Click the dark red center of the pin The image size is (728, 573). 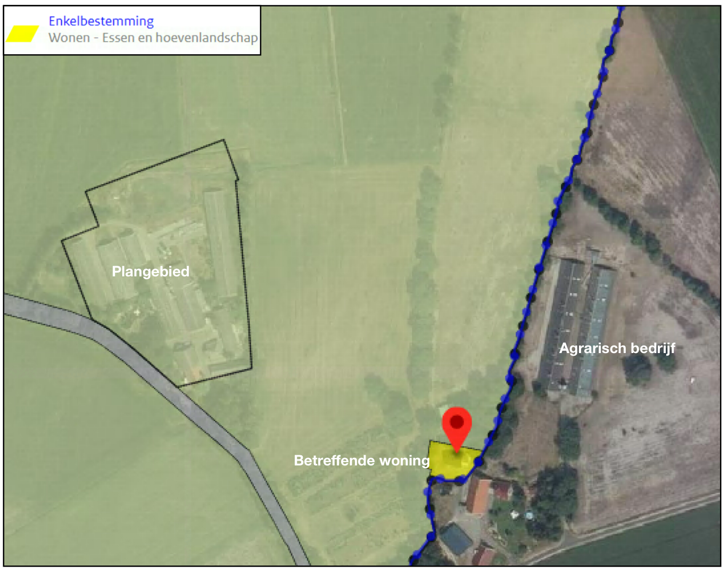click(x=457, y=422)
